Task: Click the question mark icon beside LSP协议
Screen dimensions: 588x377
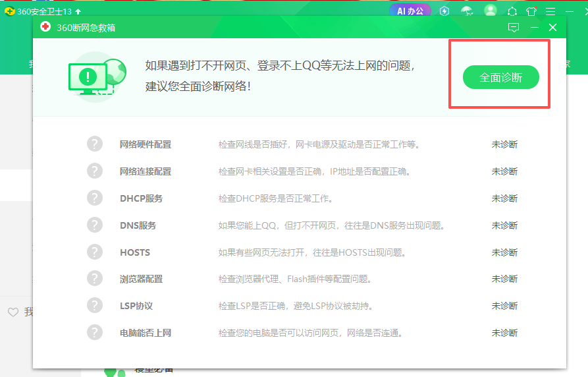Action: [x=95, y=306]
